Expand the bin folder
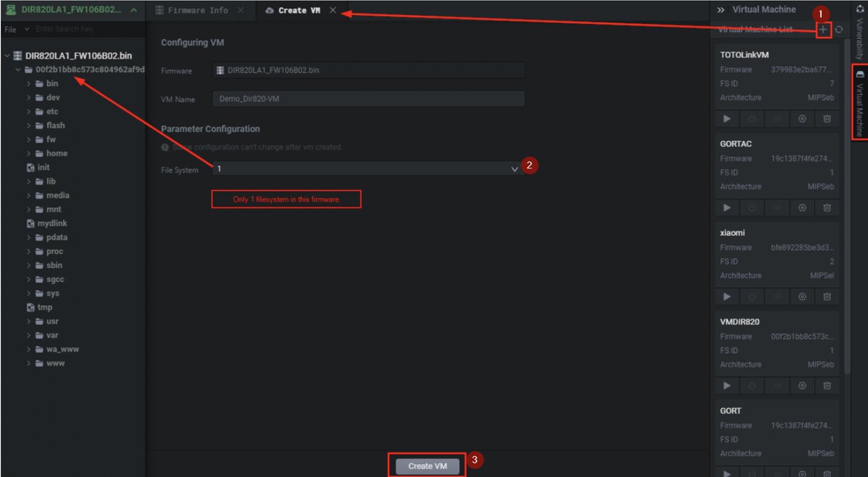Screen dimensions: 868x477 point(29,84)
